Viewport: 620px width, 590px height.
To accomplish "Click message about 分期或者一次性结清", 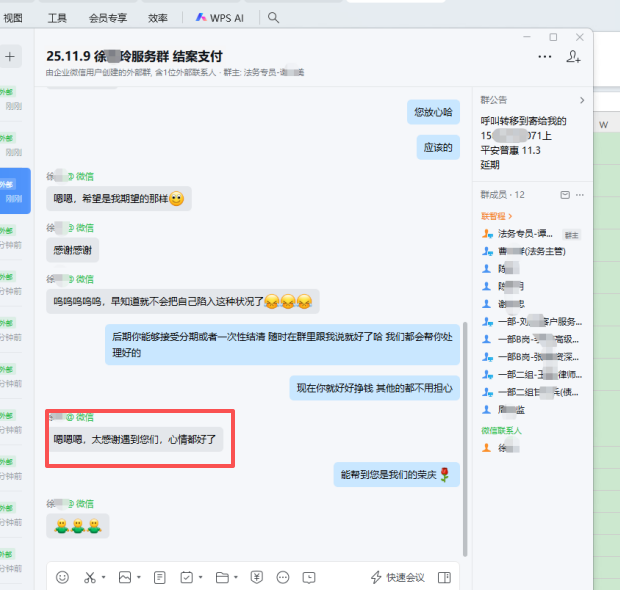I will coord(282,344).
